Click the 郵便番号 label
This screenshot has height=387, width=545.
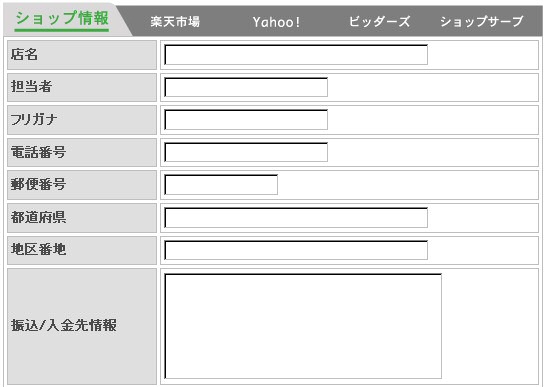point(38,184)
